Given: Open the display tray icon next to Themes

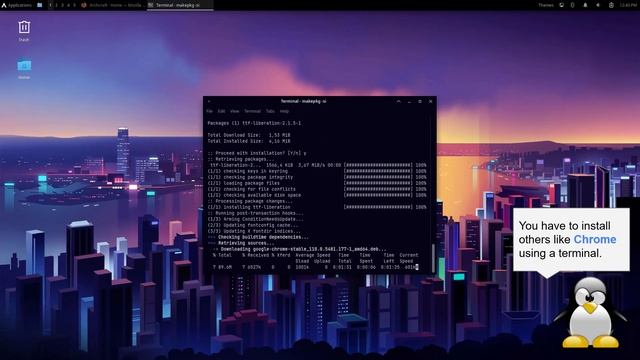Looking at the screenshot, I should coord(562,5).
